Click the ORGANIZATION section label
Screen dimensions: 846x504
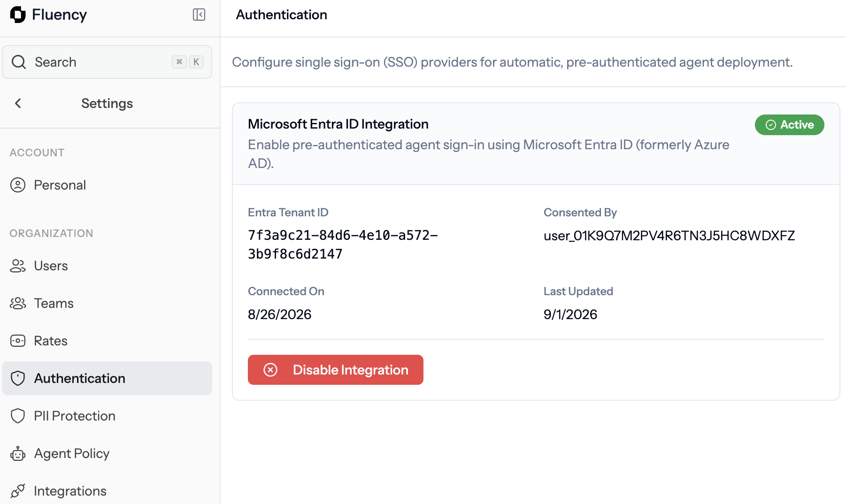(x=52, y=233)
